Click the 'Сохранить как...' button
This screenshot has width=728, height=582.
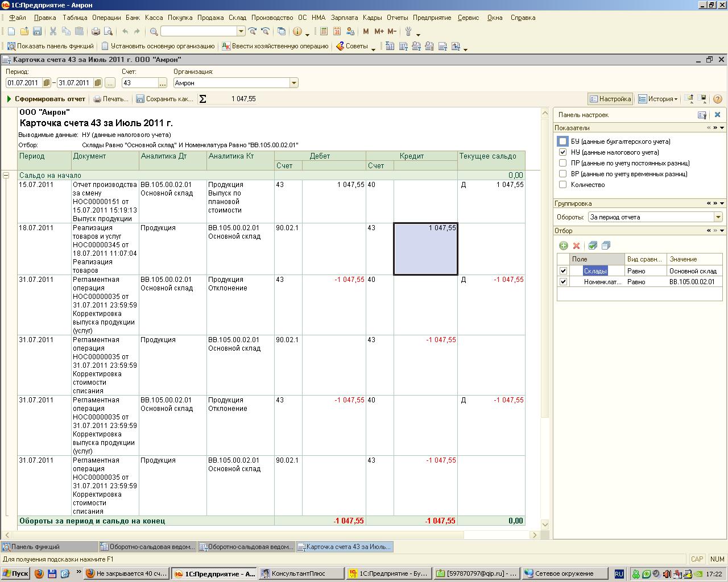click(x=164, y=99)
